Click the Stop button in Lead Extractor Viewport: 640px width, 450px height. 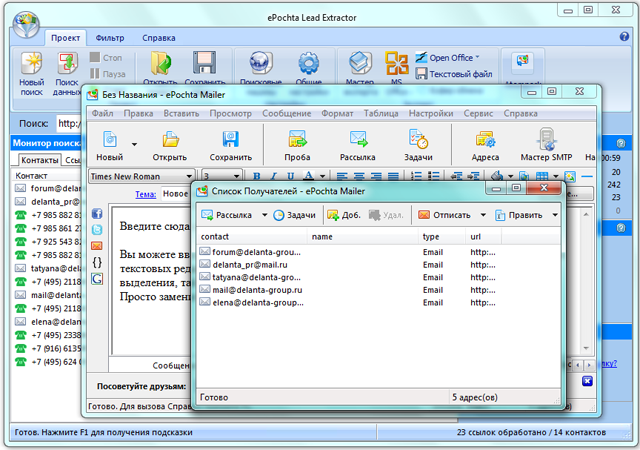click(x=106, y=58)
